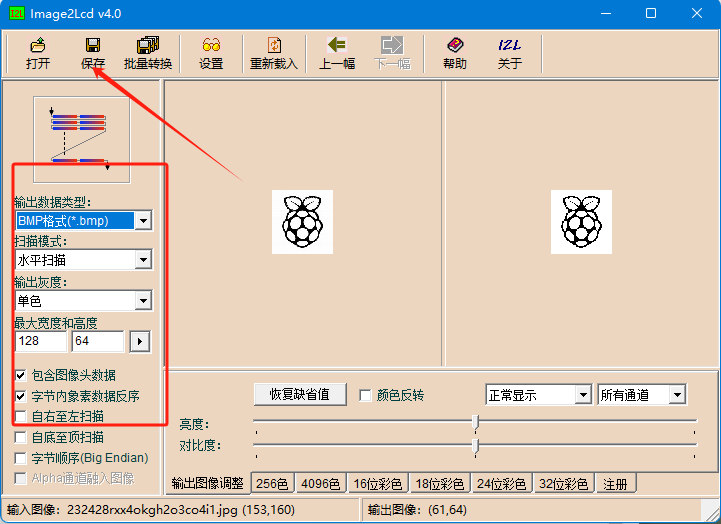Click the 亮度 brightness slider handle

[475, 421]
